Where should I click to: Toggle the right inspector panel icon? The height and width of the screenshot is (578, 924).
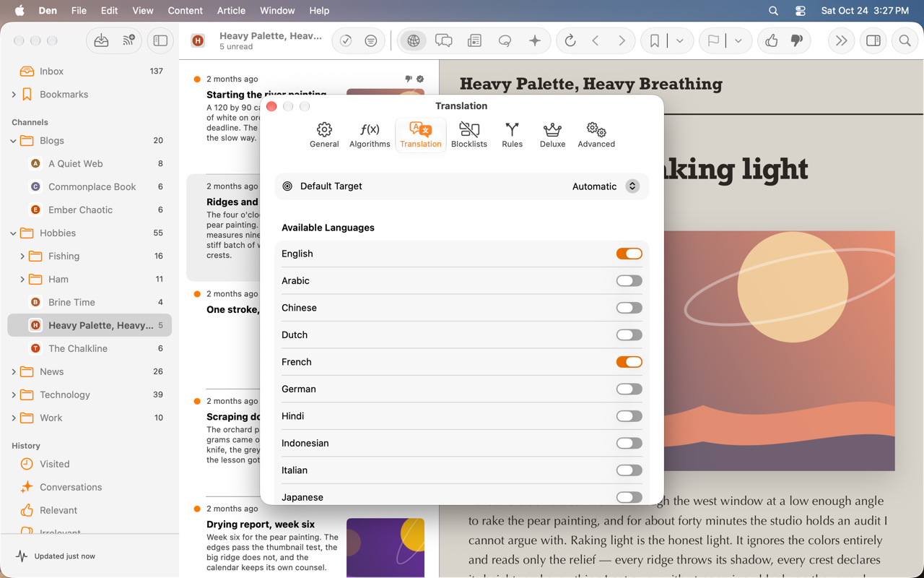tap(873, 41)
